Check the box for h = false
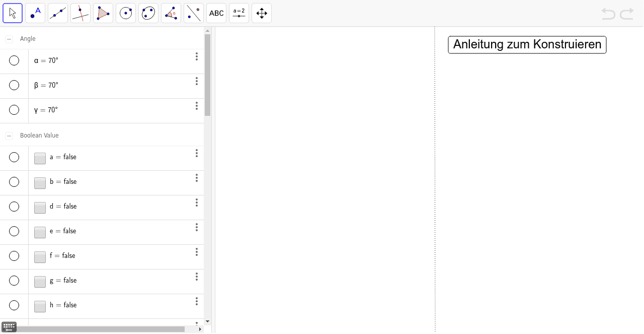 point(40,306)
